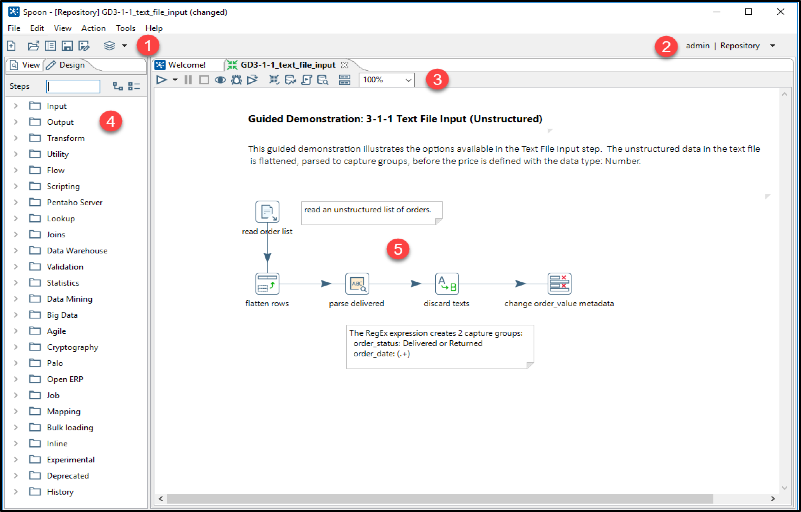Viewport: 801px width, 512px height.
Task: Click the Steps search input field
Action: 73,86
